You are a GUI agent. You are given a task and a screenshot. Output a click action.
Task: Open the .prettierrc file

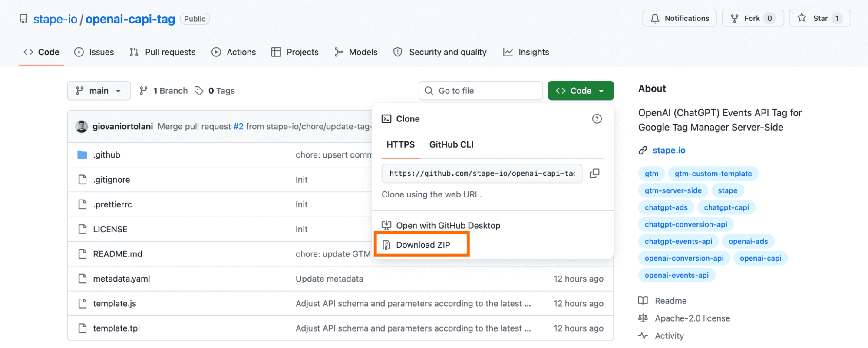click(112, 204)
